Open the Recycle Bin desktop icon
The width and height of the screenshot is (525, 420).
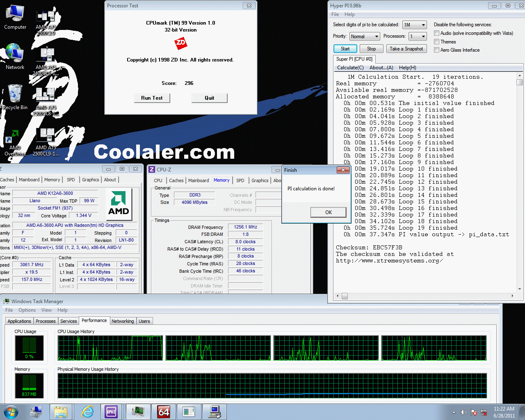click(x=15, y=97)
